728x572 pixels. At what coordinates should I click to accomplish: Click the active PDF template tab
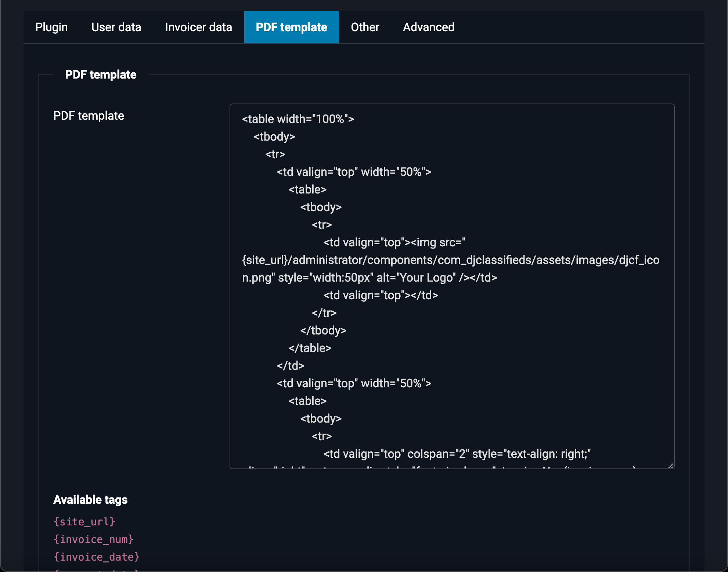[291, 27]
